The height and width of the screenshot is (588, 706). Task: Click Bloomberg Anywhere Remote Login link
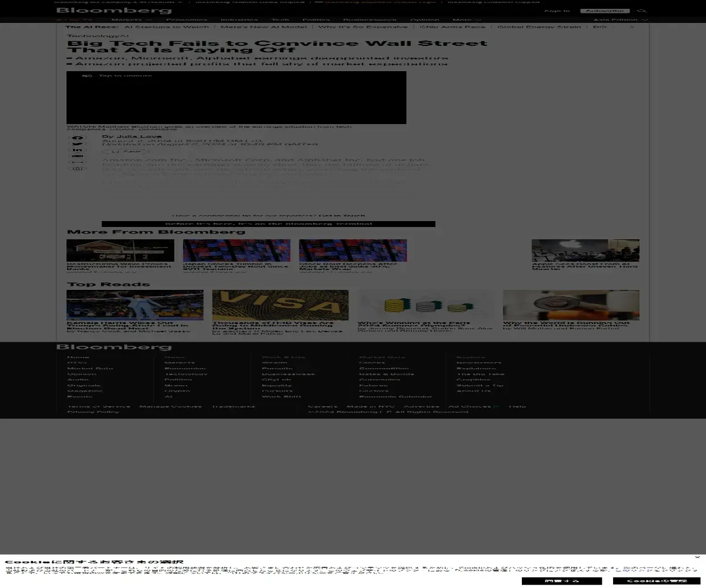point(375,2)
